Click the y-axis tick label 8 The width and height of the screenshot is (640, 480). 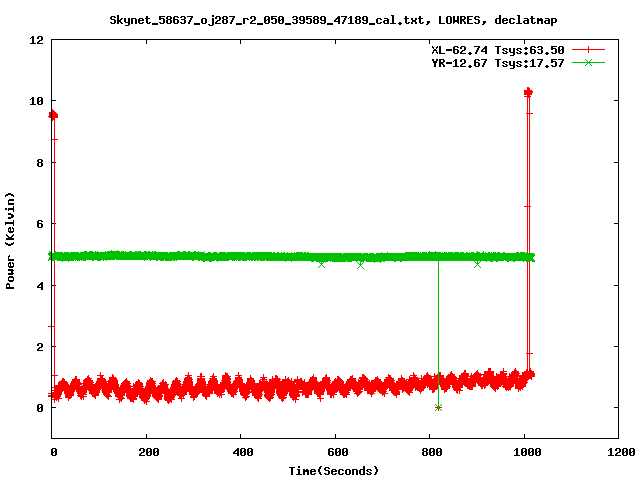pos(40,163)
